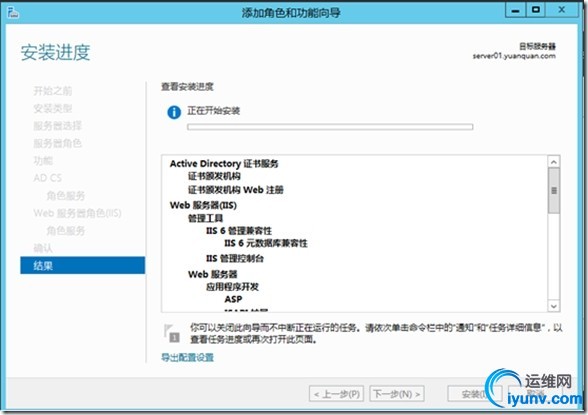Click the 上一步(P) button

[x=336, y=394]
